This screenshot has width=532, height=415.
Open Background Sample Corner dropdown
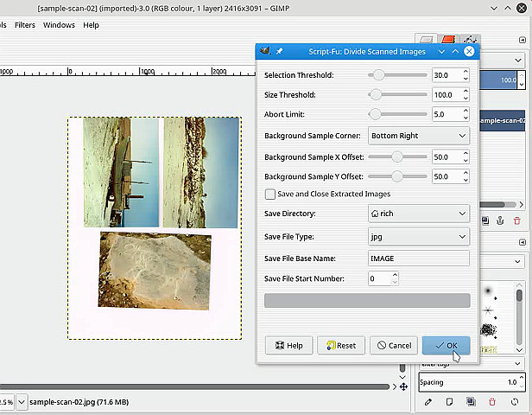click(418, 136)
